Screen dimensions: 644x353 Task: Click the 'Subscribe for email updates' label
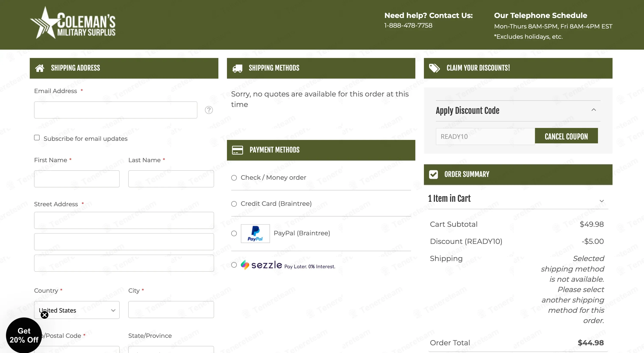(x=85, y=139)
